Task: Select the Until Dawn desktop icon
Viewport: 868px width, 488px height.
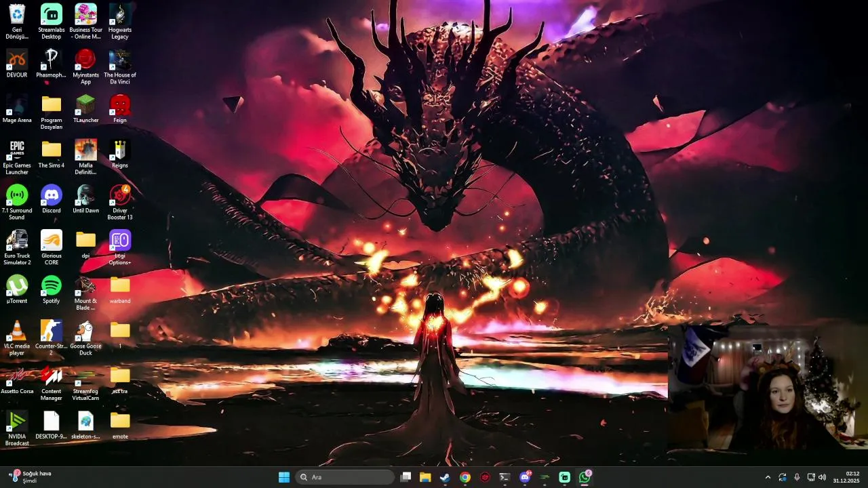Action: point(85,199)
